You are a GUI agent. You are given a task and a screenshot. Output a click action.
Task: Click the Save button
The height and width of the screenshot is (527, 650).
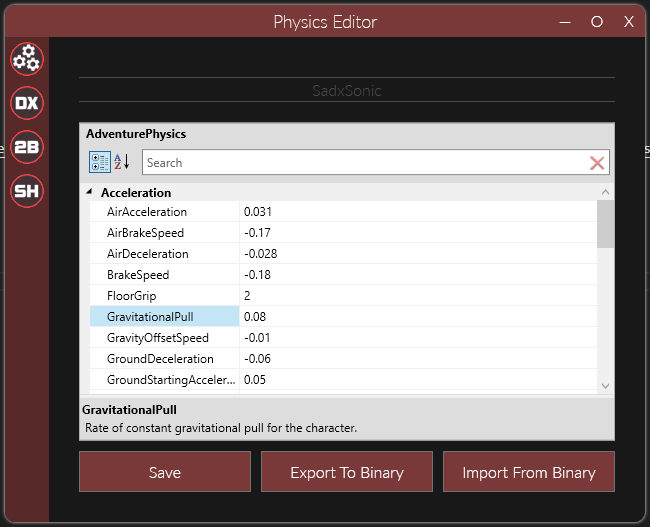(x=165, y=472)
